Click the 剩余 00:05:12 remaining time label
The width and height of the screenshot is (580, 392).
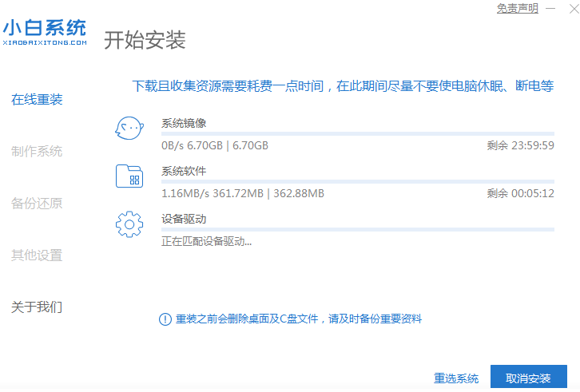520,193
